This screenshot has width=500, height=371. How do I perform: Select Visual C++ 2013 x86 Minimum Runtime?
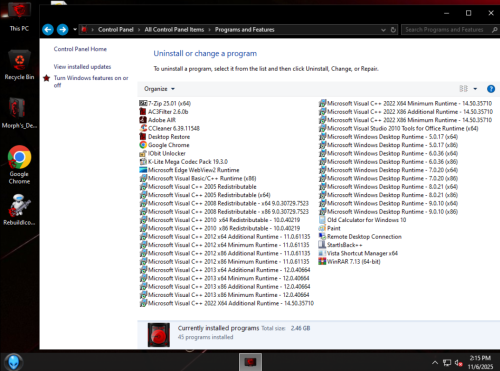(x=224, y=295)
